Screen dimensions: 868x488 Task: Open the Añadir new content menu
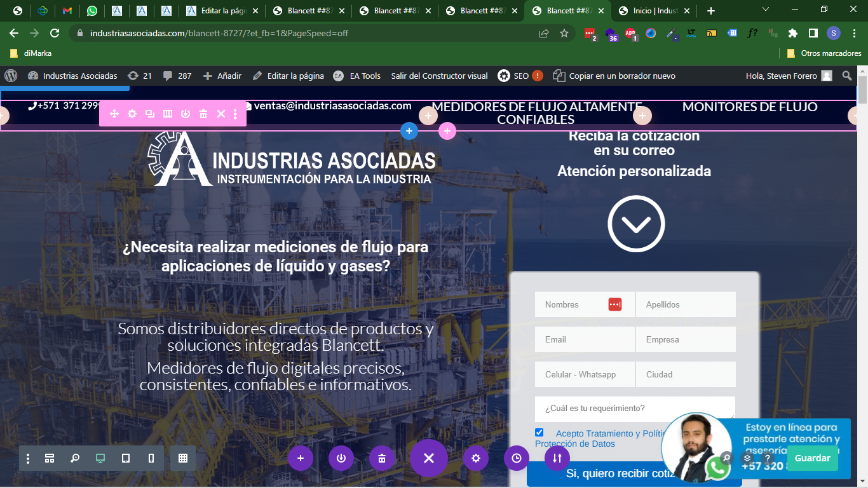(222, 76)
